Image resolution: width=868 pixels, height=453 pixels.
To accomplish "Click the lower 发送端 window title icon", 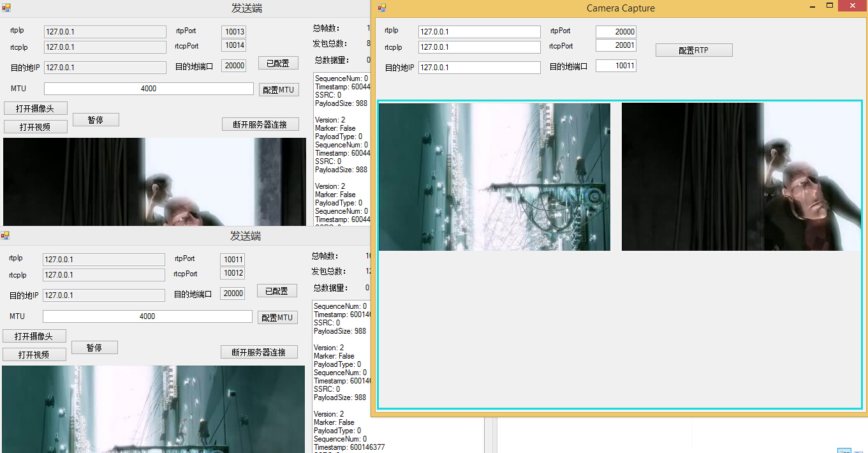I will 5,235.
